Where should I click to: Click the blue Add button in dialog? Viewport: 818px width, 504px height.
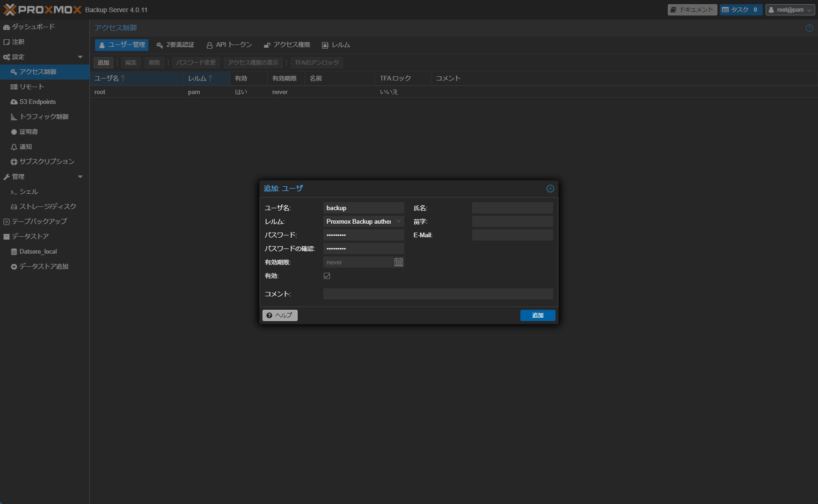point(537,315)
